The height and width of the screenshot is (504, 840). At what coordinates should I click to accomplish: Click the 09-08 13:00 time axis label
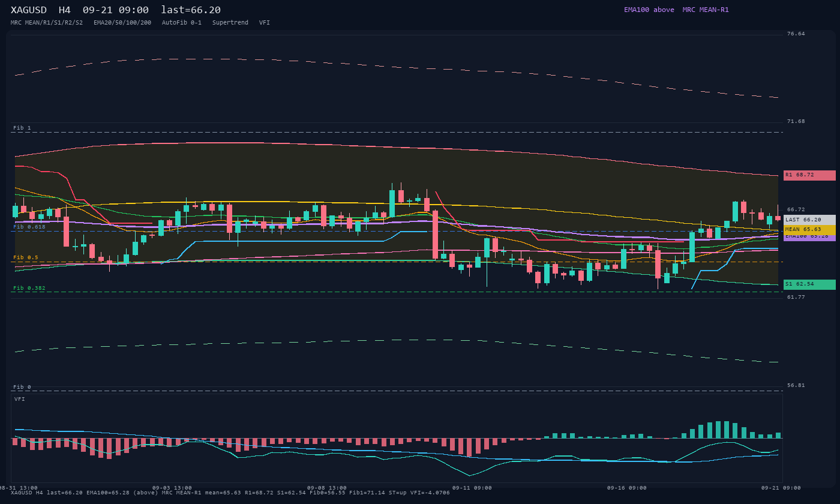click(x=327, y=488)
